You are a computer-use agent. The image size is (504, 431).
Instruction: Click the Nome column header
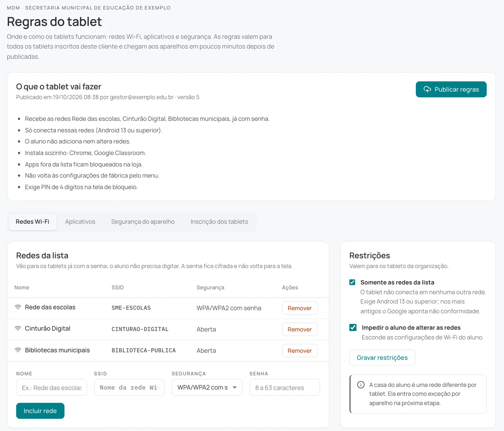coord(22,288)
